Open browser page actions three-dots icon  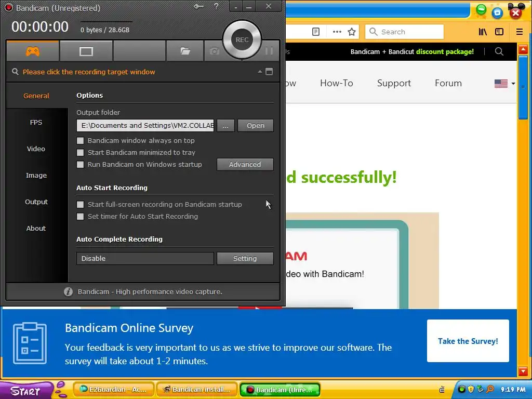point(337,32)
